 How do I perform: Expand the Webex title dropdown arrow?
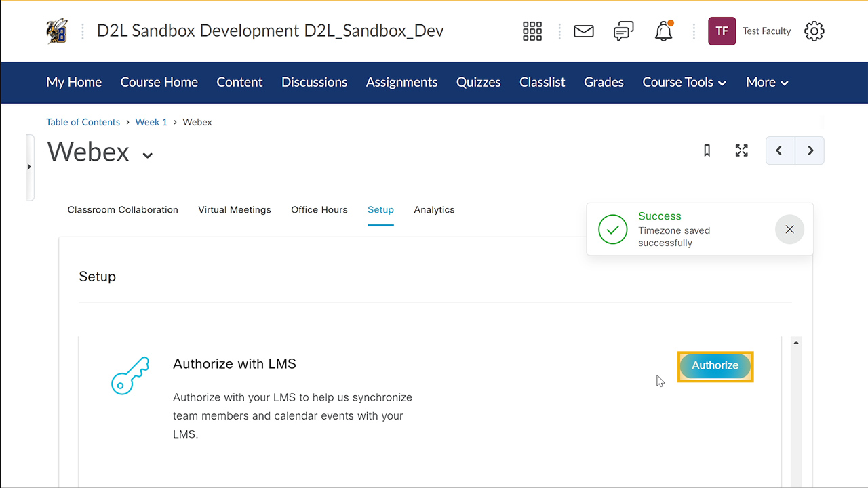147,155
